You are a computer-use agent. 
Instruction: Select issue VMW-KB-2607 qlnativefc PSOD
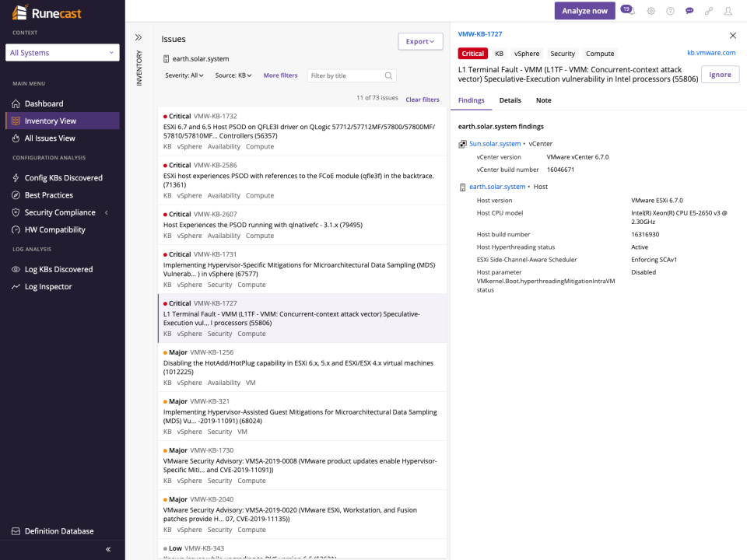point(302,225)
